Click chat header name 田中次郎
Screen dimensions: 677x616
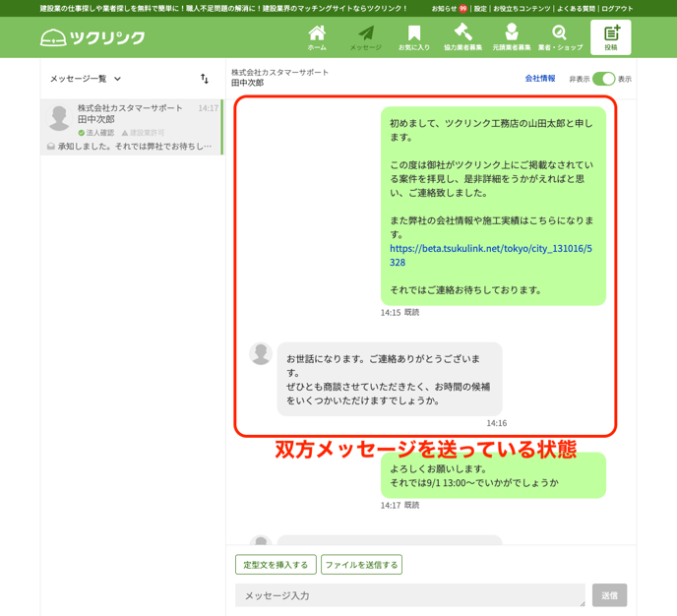247,83
